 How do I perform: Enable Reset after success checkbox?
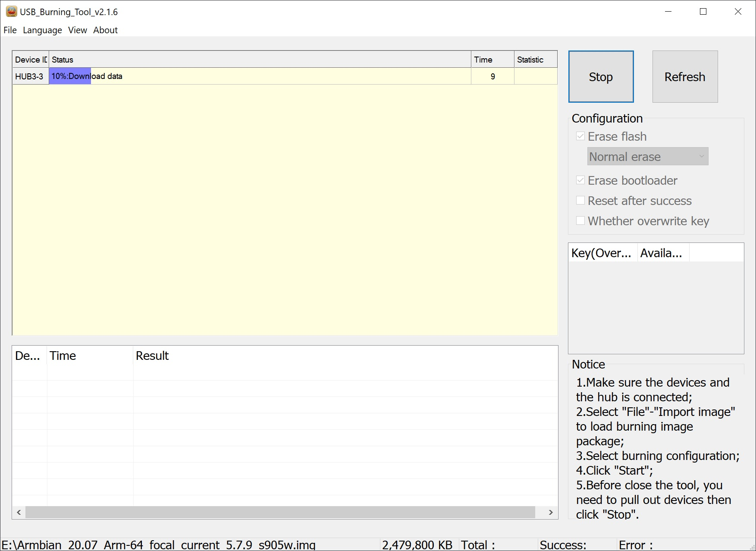point(580,201)
